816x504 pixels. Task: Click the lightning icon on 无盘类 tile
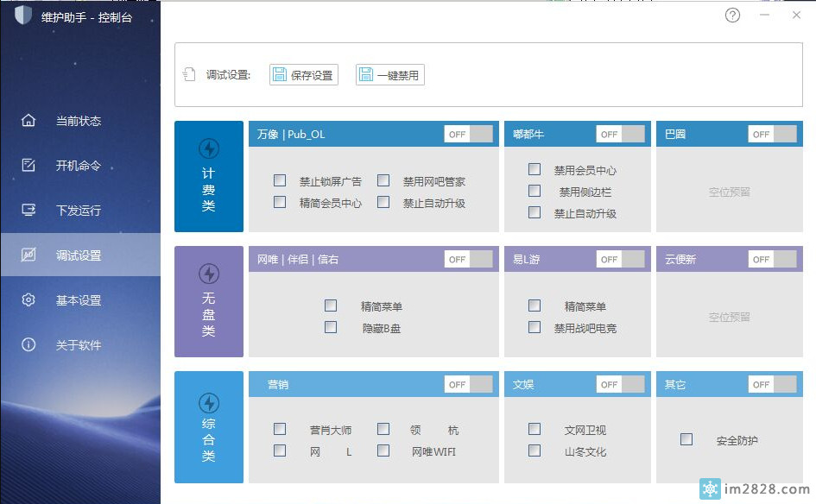click(x=209, y=274)
